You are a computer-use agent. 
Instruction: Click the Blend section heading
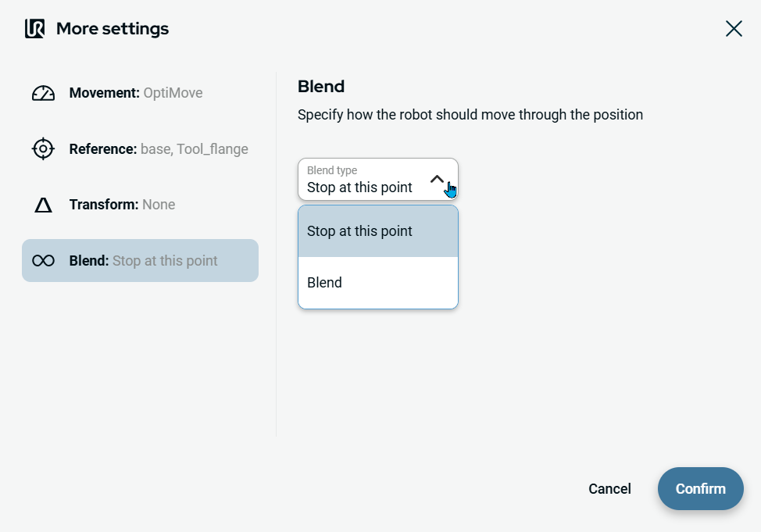pyautogui.click(x=321, y=86)
